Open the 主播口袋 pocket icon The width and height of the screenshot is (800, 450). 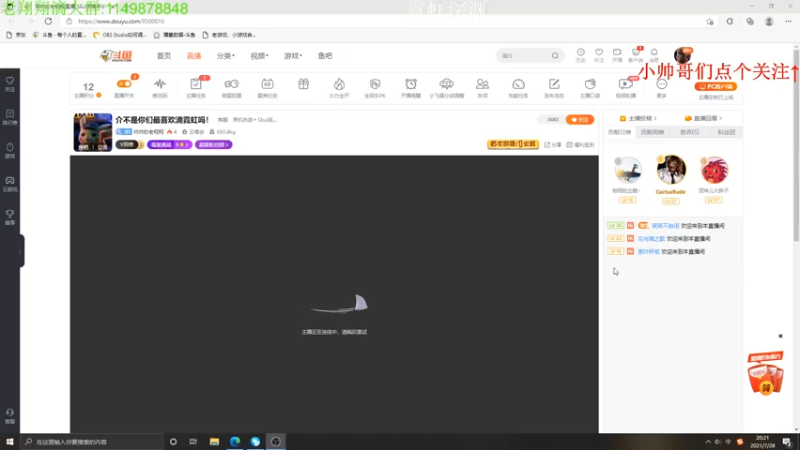[590, 84]
